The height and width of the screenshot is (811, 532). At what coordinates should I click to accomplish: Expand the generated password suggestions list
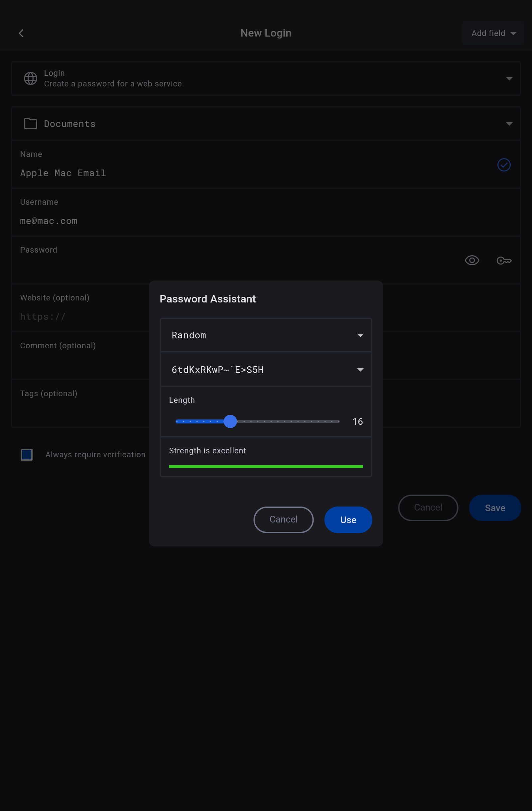click(x=360, y=370)
